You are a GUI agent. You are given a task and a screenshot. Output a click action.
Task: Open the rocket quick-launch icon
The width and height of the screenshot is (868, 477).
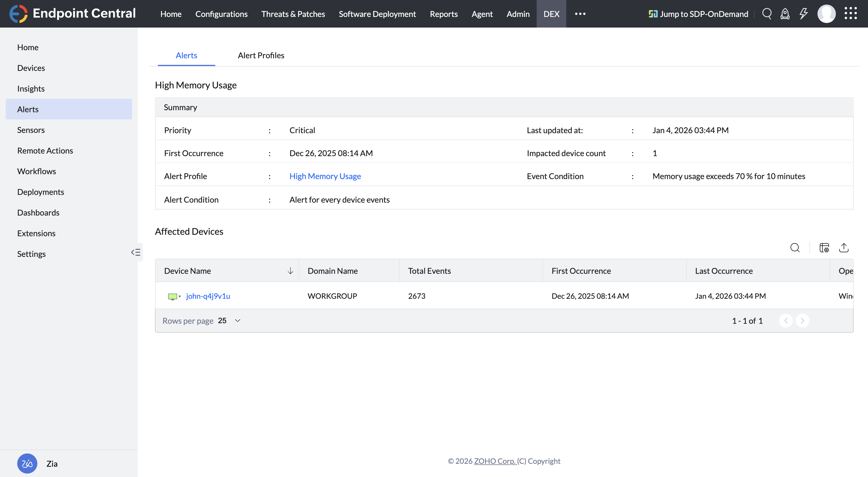coord(785,14)
